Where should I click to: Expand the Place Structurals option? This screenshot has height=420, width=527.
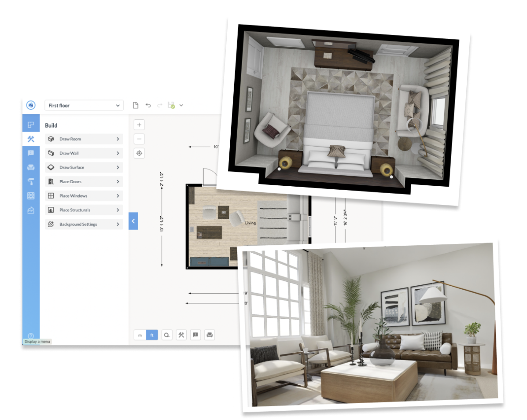pos(84,210)
